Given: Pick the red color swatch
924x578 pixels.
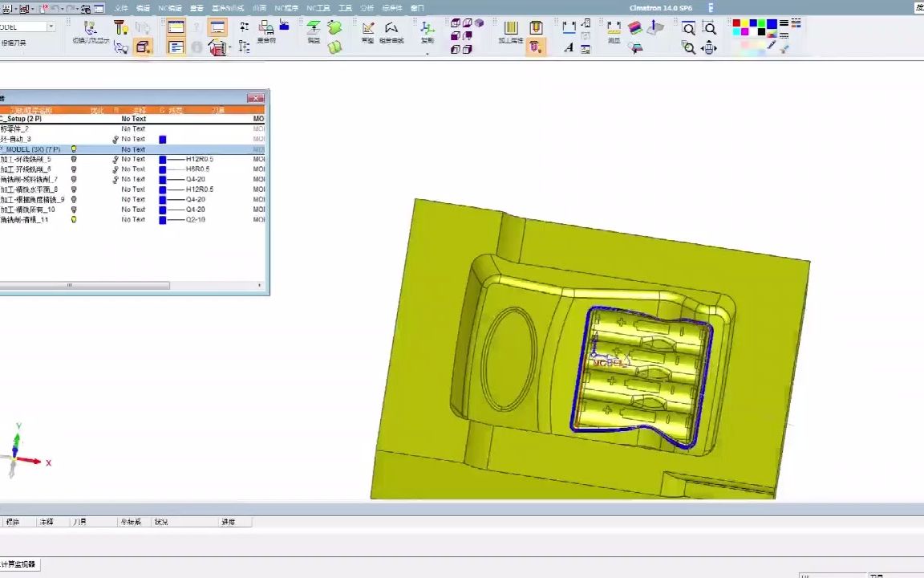Looking at the screenshot, I should 736,23.
